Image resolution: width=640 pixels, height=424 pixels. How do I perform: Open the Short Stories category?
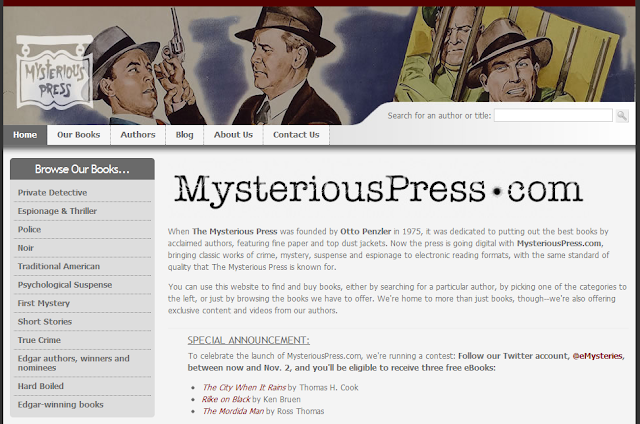(x=45, y=322)
